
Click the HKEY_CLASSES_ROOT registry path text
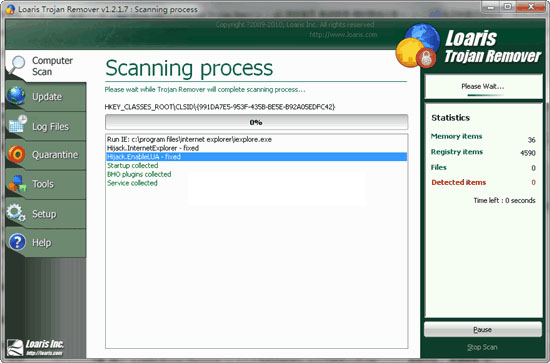click(x=220, y=107)
